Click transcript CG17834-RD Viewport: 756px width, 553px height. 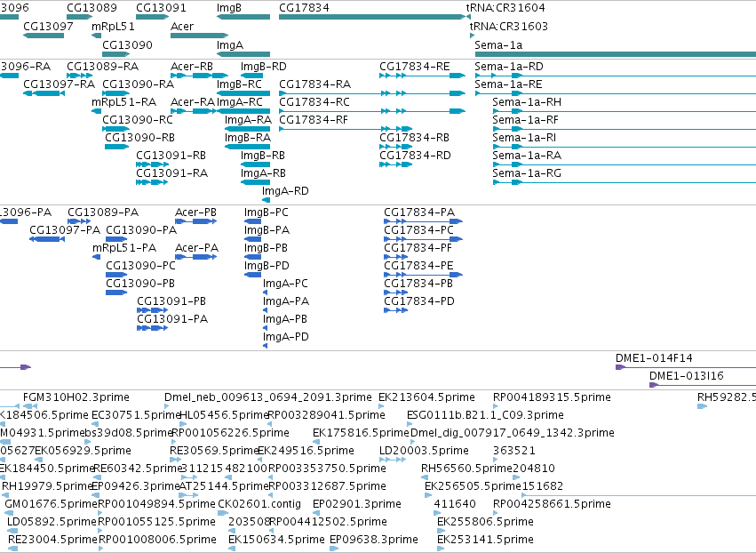[x=416, y=156]
